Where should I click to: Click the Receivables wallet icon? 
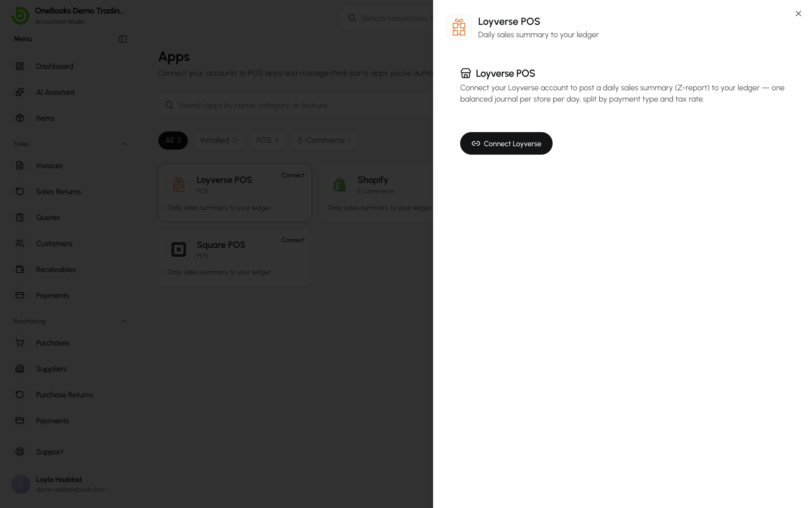(x=20, y=269)
